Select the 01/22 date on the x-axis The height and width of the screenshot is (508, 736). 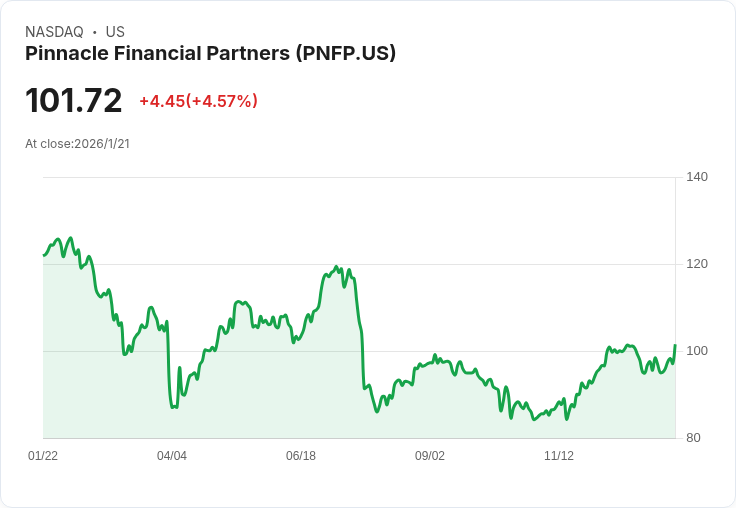(43, 456)
